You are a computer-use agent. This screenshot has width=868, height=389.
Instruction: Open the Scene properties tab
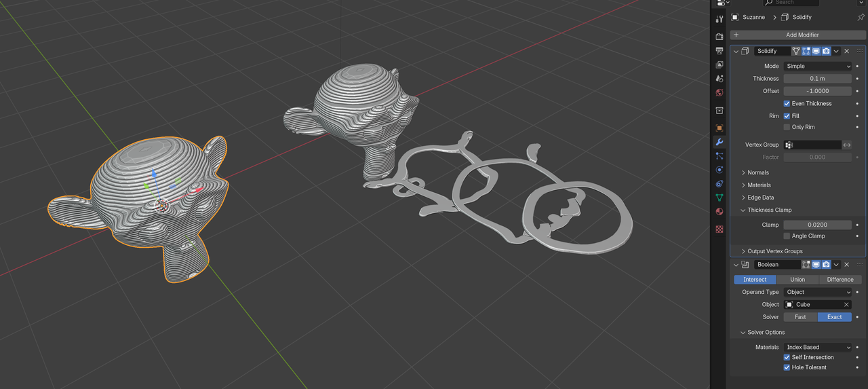click(719, 79)
